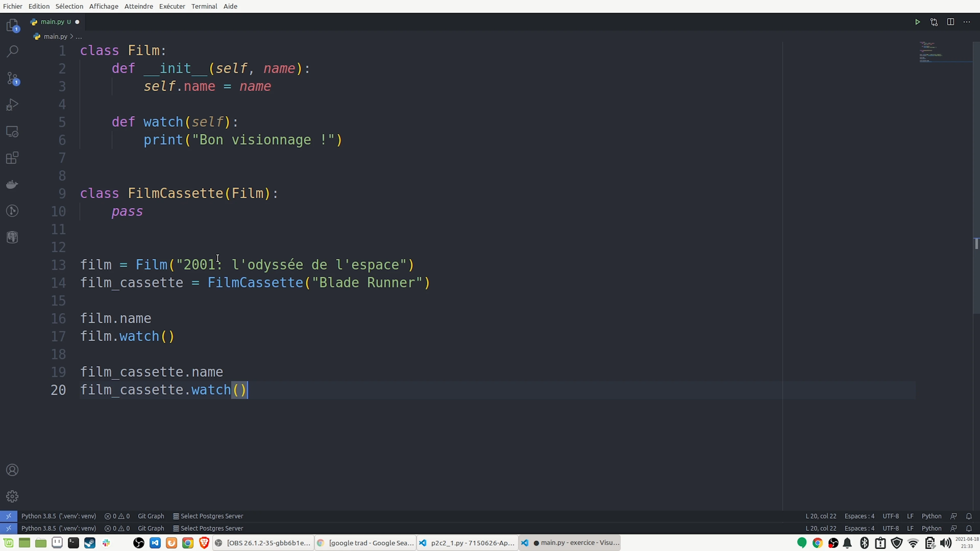This screenshot has height=551, width=980.
Task: Split the editor to the right
Action: (950, 22)
